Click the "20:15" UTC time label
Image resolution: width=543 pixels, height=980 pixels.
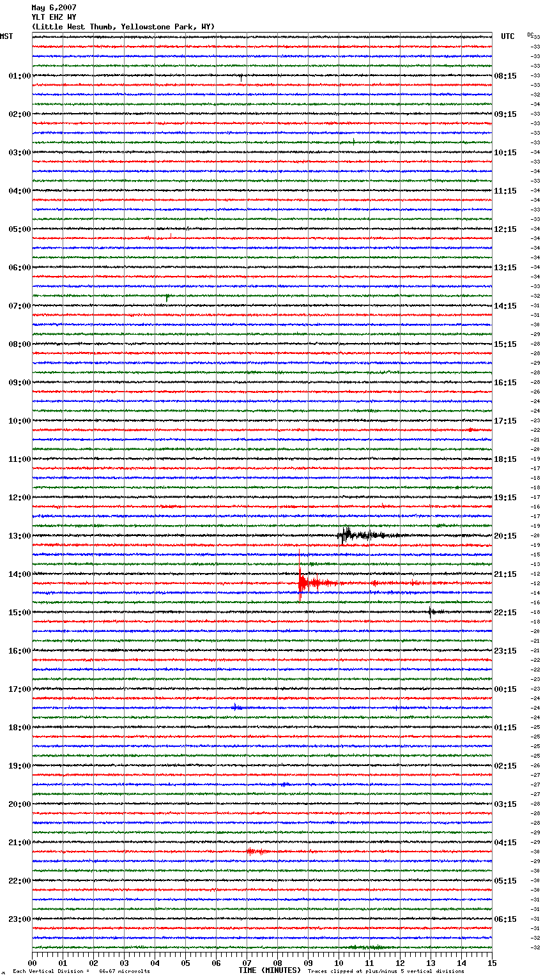click(505, 536)
